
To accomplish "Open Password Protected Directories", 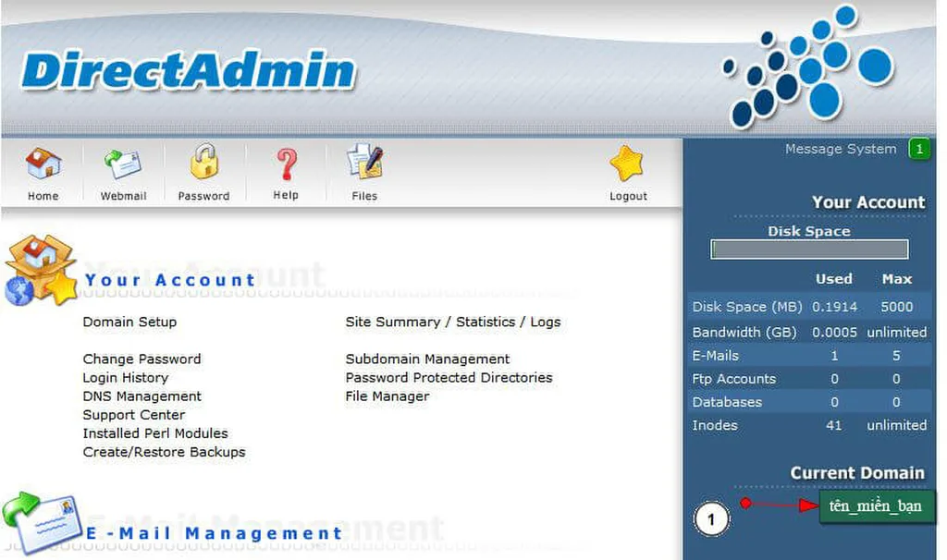I will (x=449, y=378).
